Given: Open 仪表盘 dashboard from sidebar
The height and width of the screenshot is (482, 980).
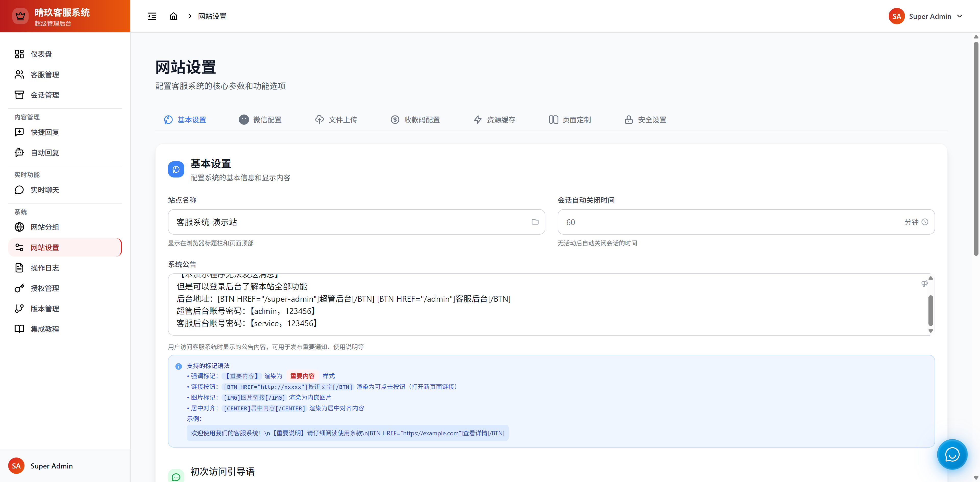Looking at the screenshot, I should tap(41, 54).
